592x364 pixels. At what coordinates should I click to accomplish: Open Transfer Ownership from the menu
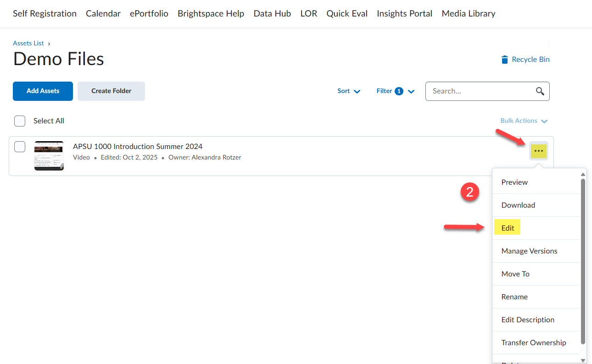pyautogui.click(x=534, y=342)
